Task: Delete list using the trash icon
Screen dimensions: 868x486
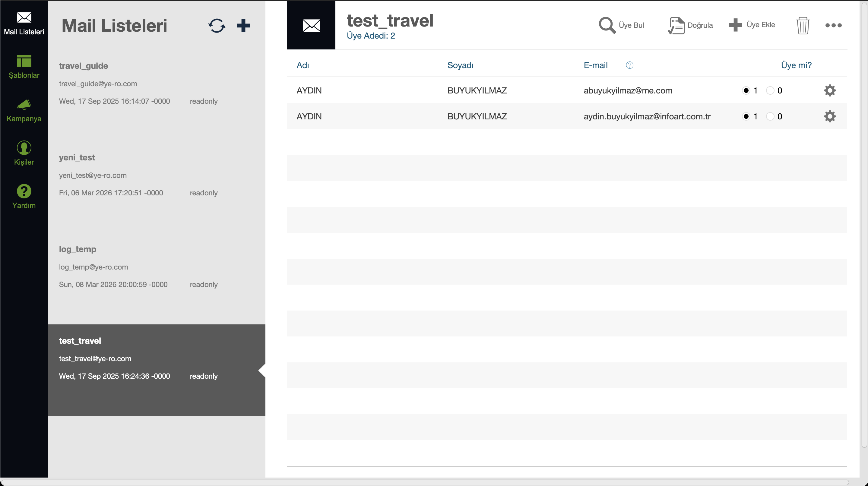Action: pos(803,26)
